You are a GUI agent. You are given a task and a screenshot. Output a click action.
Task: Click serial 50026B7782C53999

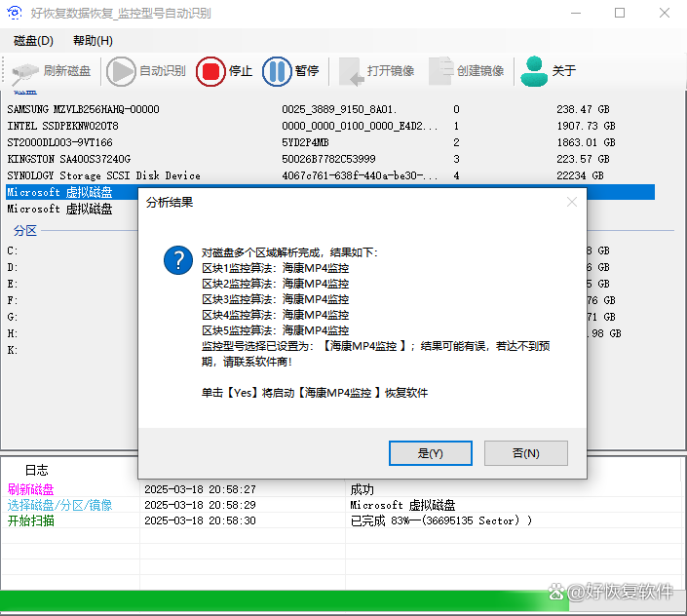(328, 159)
